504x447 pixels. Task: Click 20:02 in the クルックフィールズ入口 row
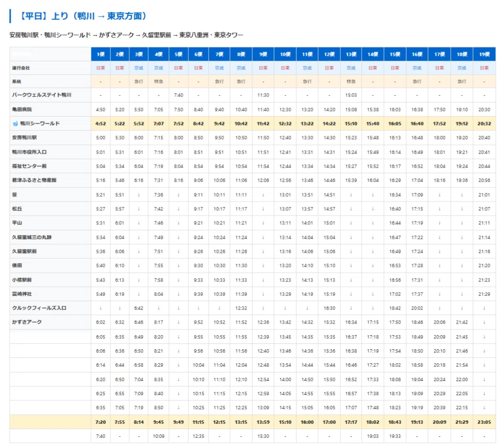tap(417, 308)
